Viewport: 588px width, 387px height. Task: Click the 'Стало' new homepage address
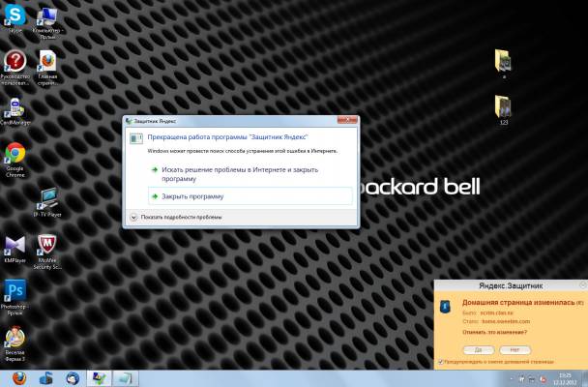[x=506, y=321]
